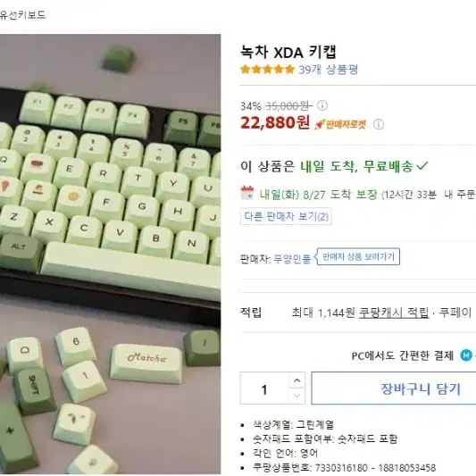Click the 유선키보드 breadcrumb category
Viewport: 476px width, 476px height.
22,14
